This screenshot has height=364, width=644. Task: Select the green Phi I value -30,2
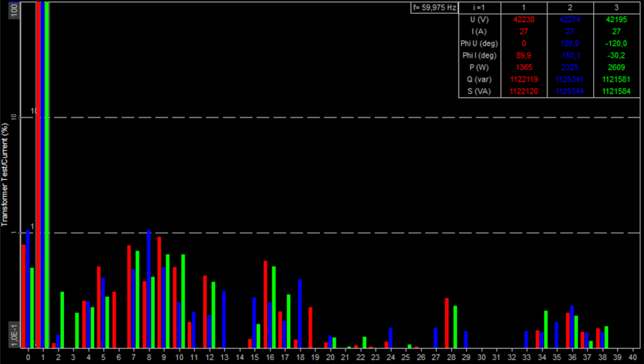click(x=616, y=55)
